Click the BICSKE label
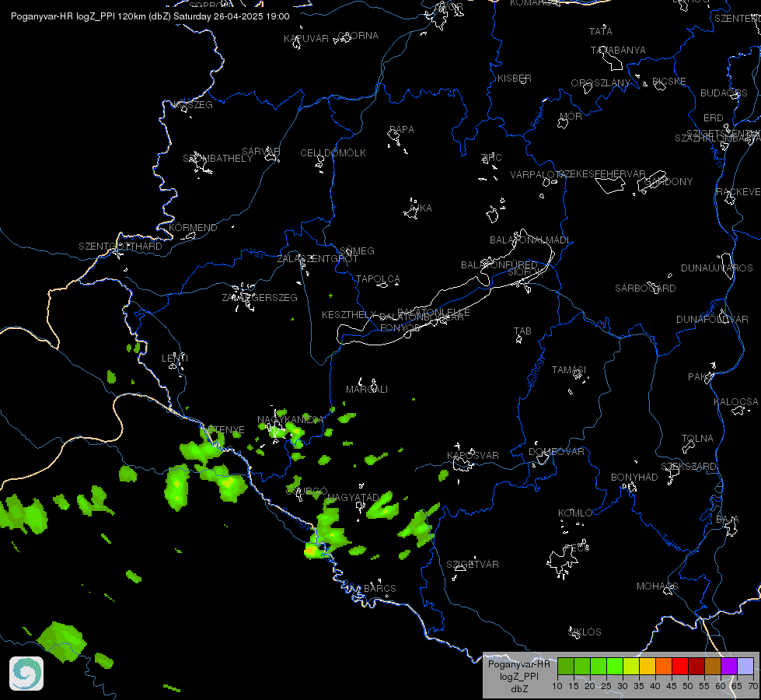The image size is (761, 700). 668,82
